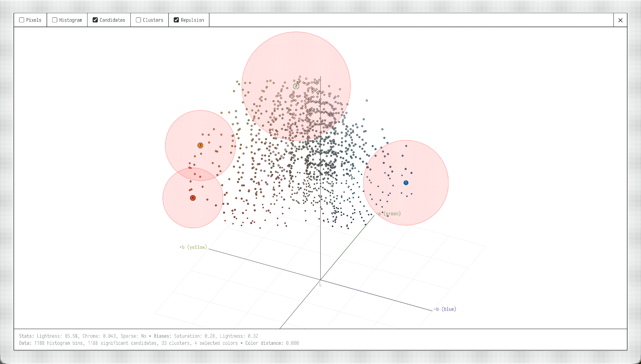The height and width of the screenshot is (364, 641).
Task: Click selected color marker 2 (pale cream)
Action: click(296, 86)
